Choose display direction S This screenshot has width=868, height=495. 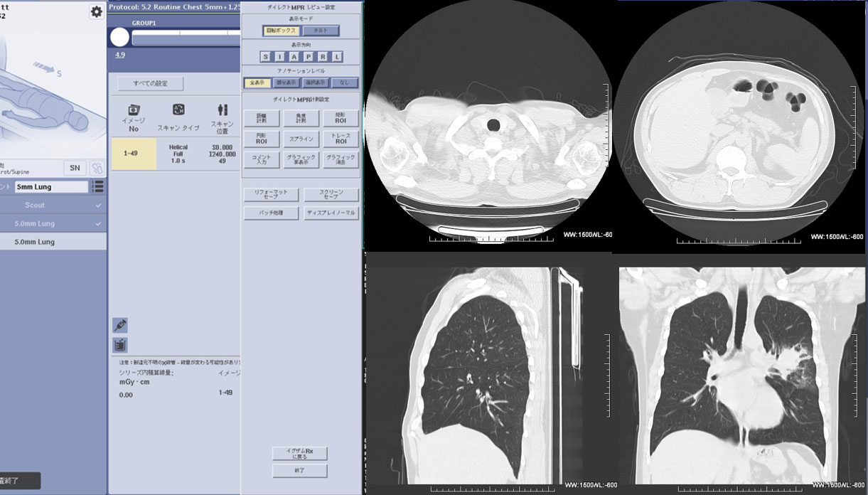tap(265, 57)
